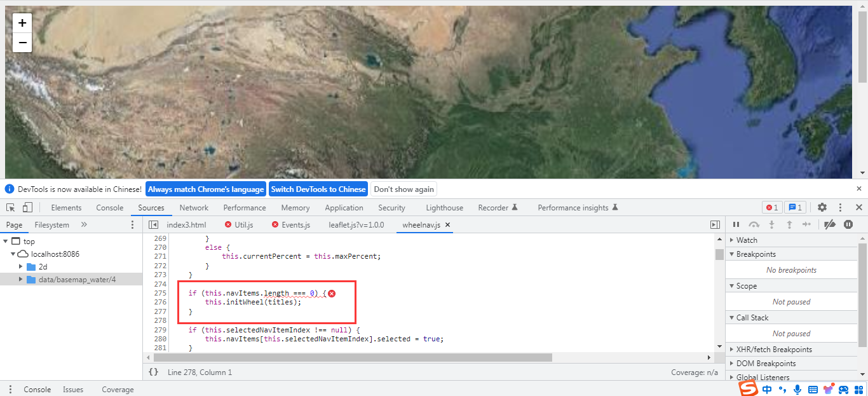Open DevTools settings gear
This screenshot has height=396, width=868.
point(822,208)
